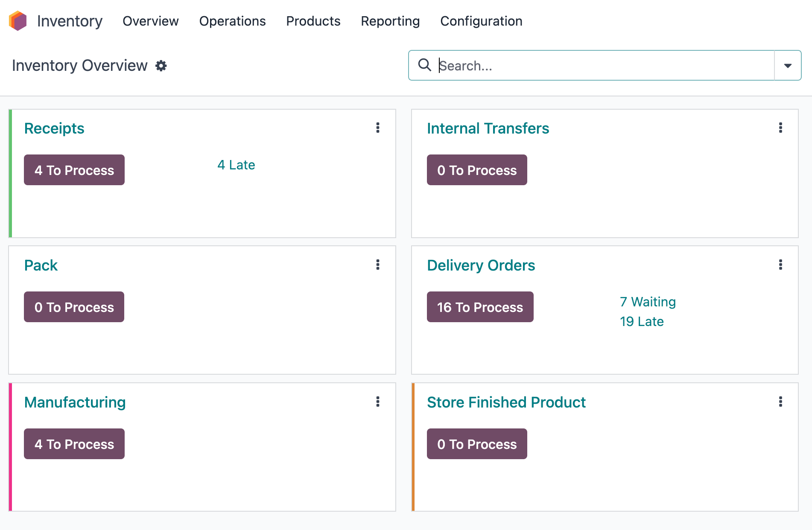The image size is (812, 530).
Task: Open the 4 Late receipts link
Action: tap(236, 165)
